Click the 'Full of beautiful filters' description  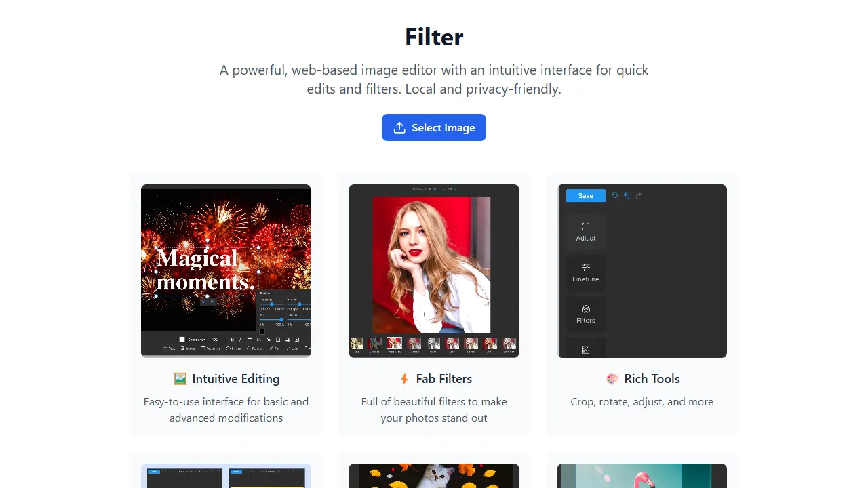tap(434, 409)
